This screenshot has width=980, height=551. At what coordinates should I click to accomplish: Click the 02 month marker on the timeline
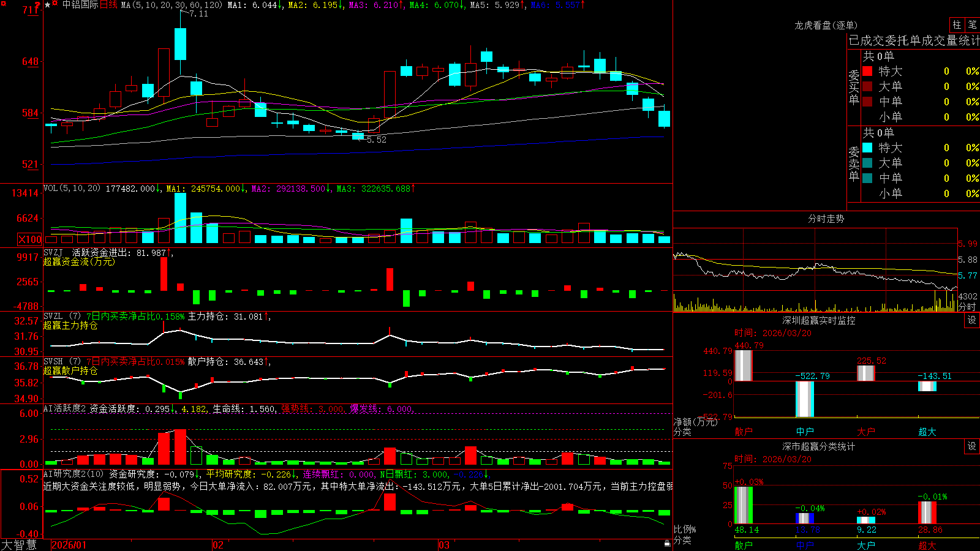[218, 545]
